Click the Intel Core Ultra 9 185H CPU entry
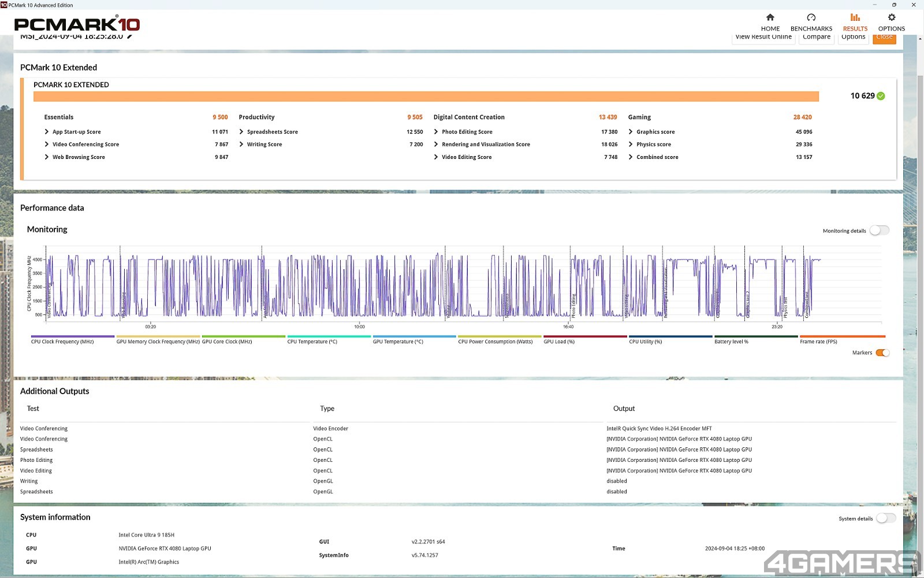 coord(146,535)
